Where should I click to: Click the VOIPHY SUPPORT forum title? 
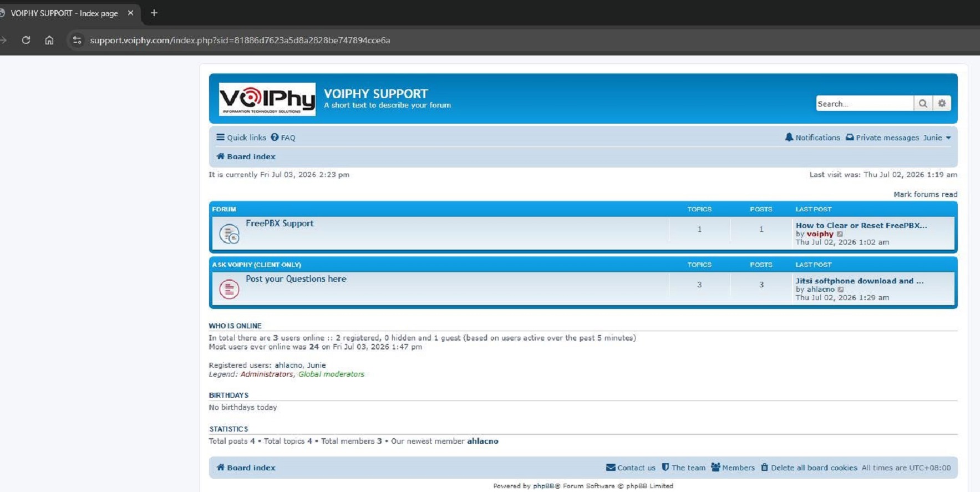376,94
